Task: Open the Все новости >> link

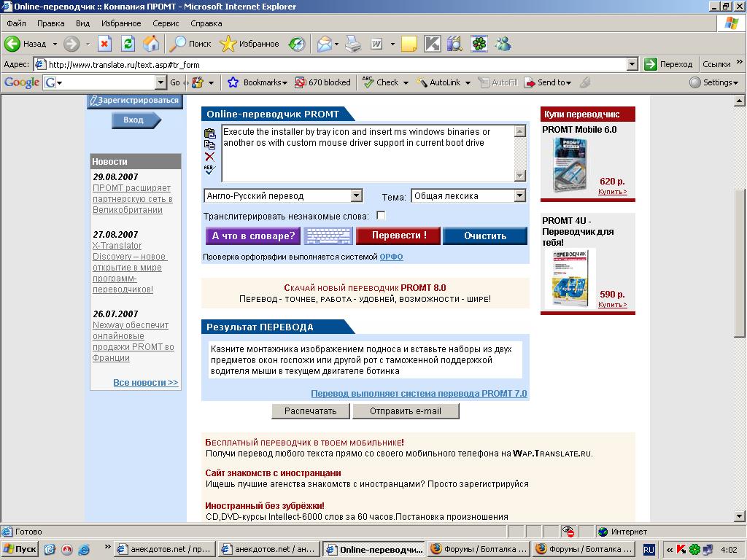Action: coord(146,382)
